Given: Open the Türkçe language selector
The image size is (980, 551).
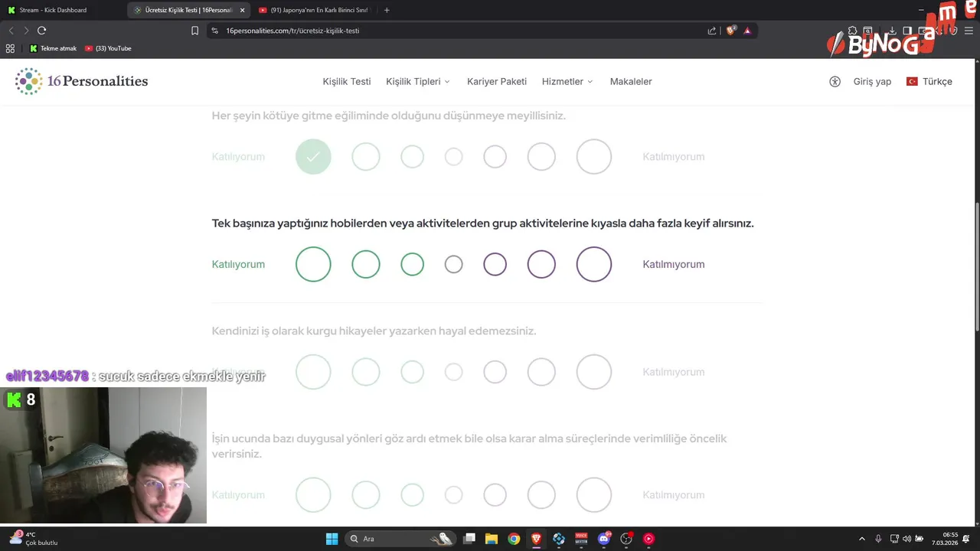Looking at the screenshot, I should [x=929, y=81].
